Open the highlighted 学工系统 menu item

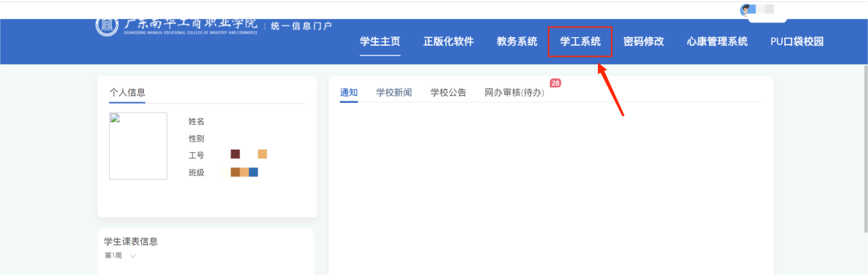click(x=580, y=41)
